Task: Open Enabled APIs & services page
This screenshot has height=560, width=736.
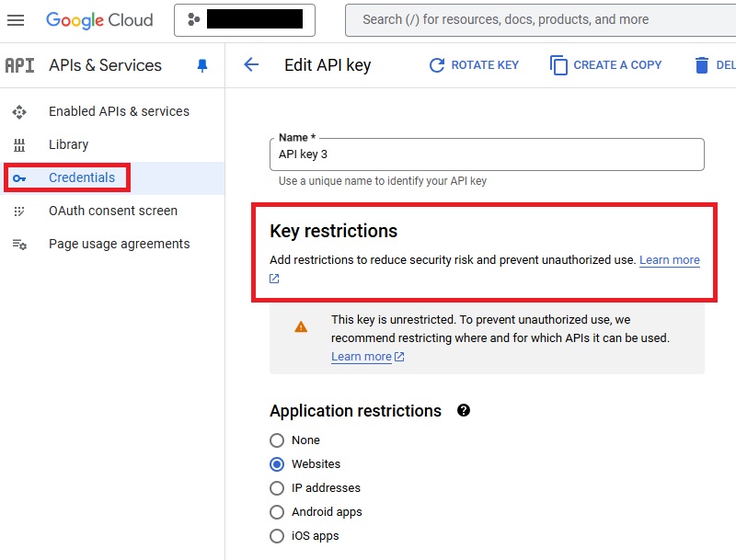Action: pyautogui.click(x=119, y=111)
